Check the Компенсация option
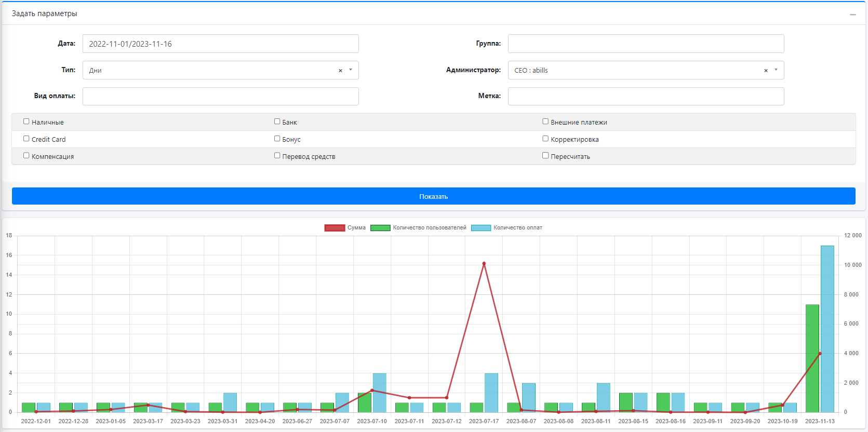This screenshot has width=868, height=432. coord(26,156)
